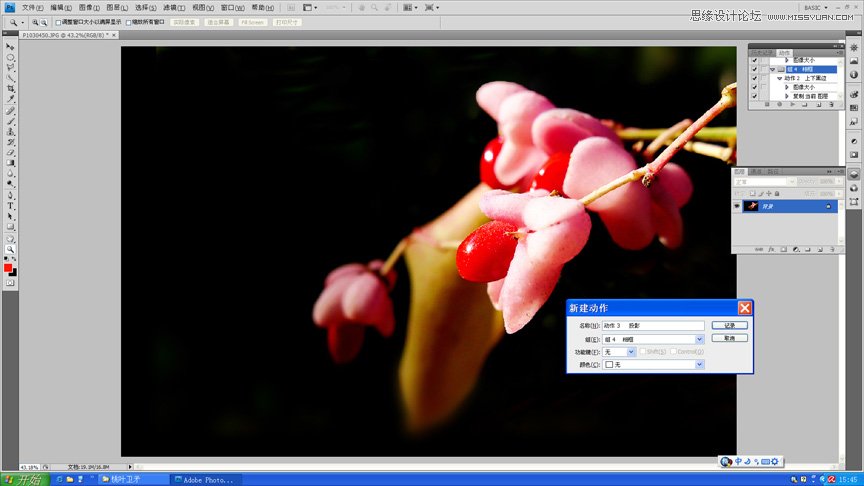Image resolution: width=864 pixels, height=486 pixels.
Task: Select the Dodge tool
Action: 10,184
